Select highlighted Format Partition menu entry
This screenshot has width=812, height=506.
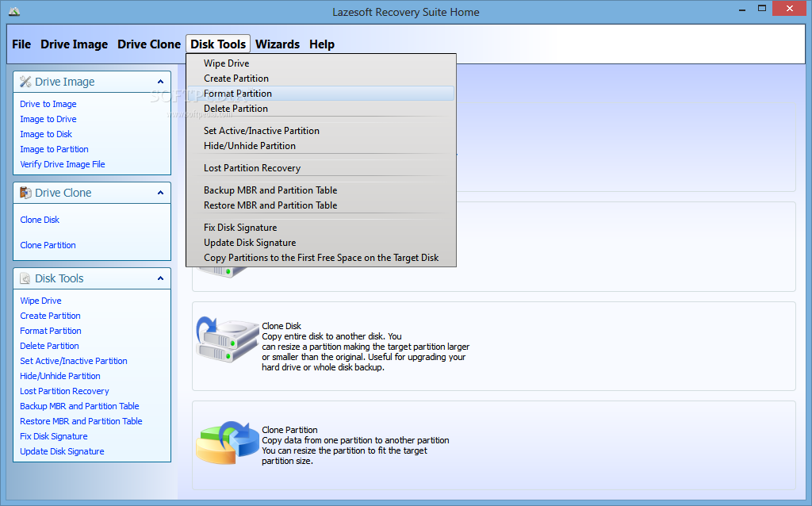tap(321, 94)
